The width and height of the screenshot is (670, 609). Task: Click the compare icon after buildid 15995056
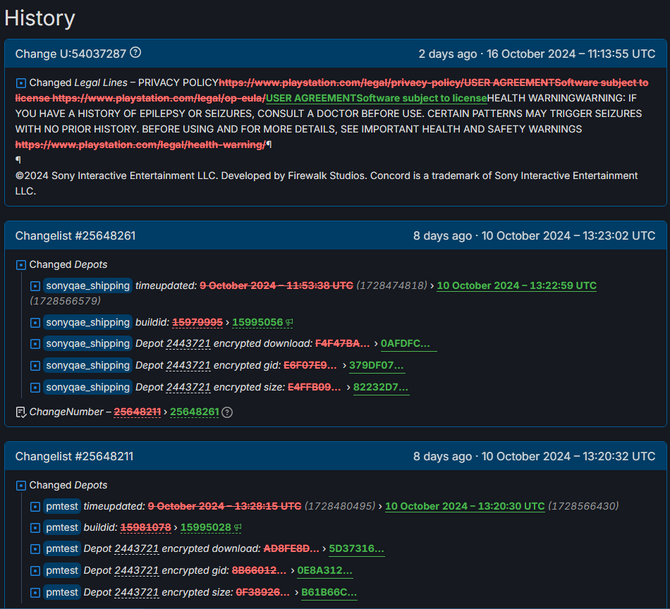290,322
